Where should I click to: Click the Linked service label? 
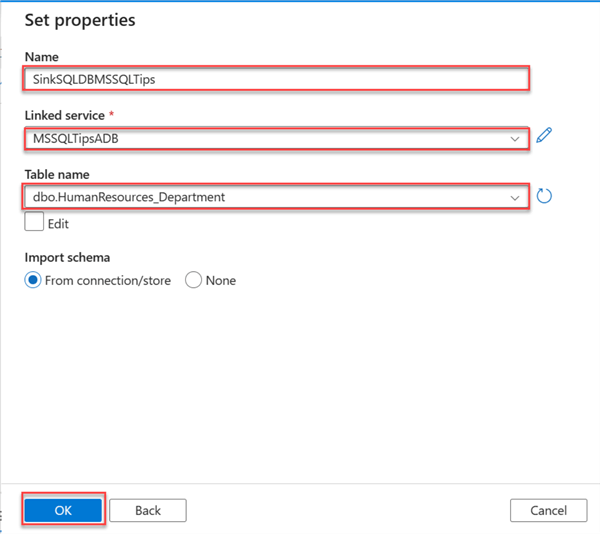click(65, 115)
